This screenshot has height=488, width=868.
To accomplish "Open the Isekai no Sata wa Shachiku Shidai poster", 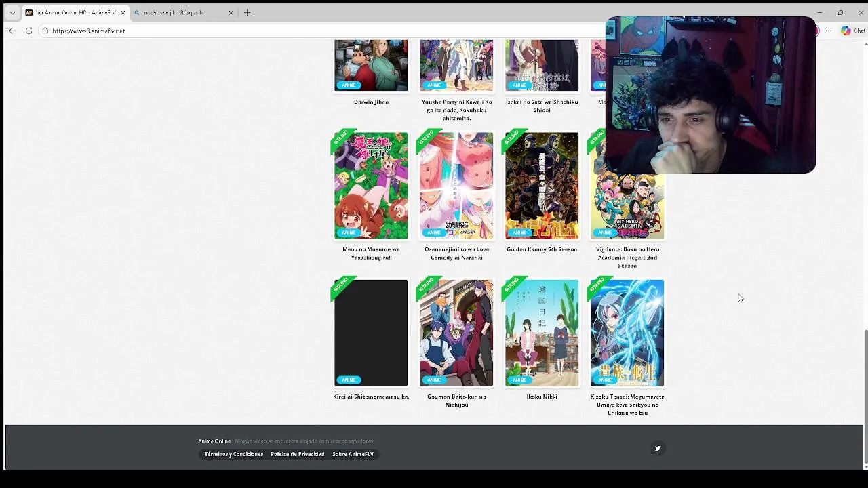I will click(x=542, y=66).
